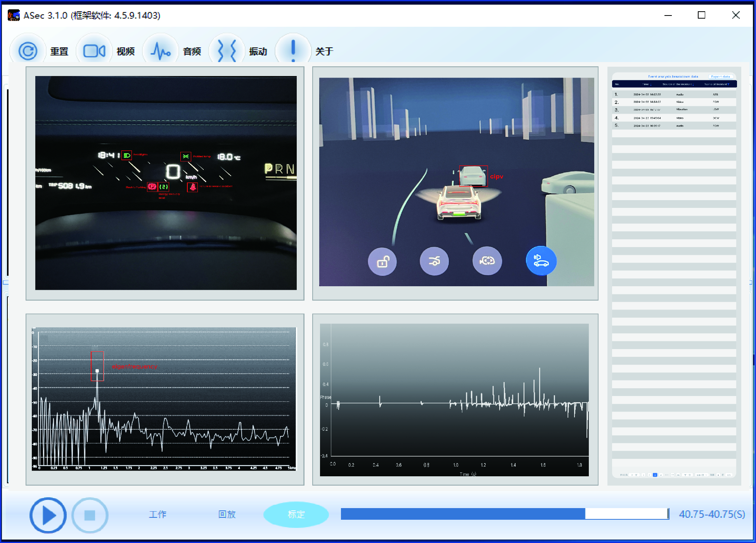Click the green energy recovery level indicator
The height and width of the screenshot is (543, 756).
pyautogui.click(x=164, y=187)
